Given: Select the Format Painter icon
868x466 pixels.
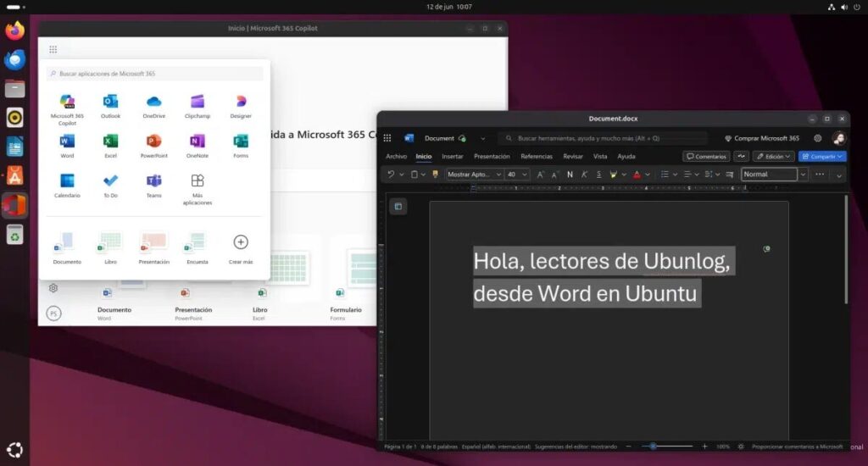Looking at the screenshot, I should [435, 175].
